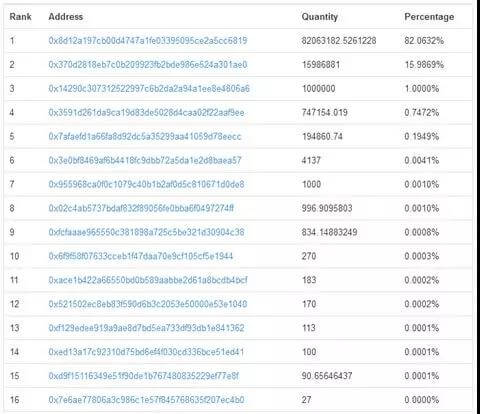Select the address link starting 0x7afaefd1
The image size is (480, 414).
(145, 136)
